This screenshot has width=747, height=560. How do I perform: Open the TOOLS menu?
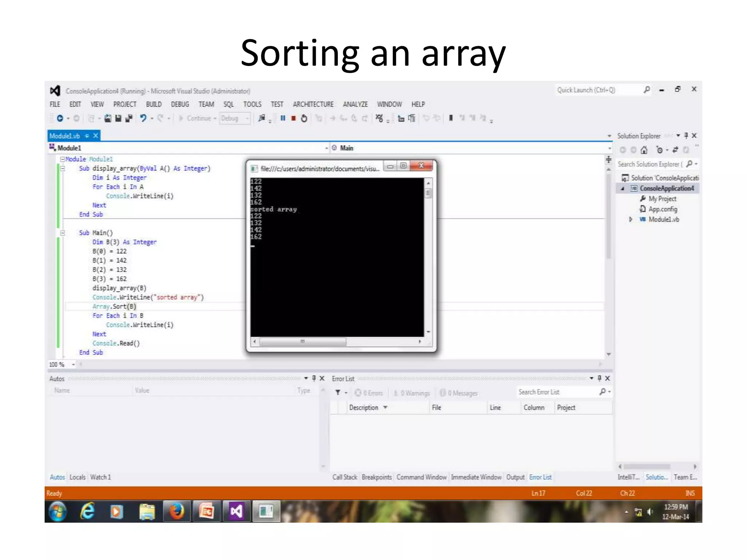[x=252, y=104]
